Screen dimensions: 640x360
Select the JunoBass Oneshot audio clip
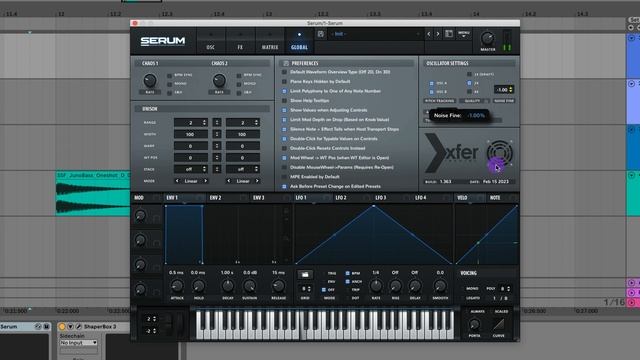(93, 193)
